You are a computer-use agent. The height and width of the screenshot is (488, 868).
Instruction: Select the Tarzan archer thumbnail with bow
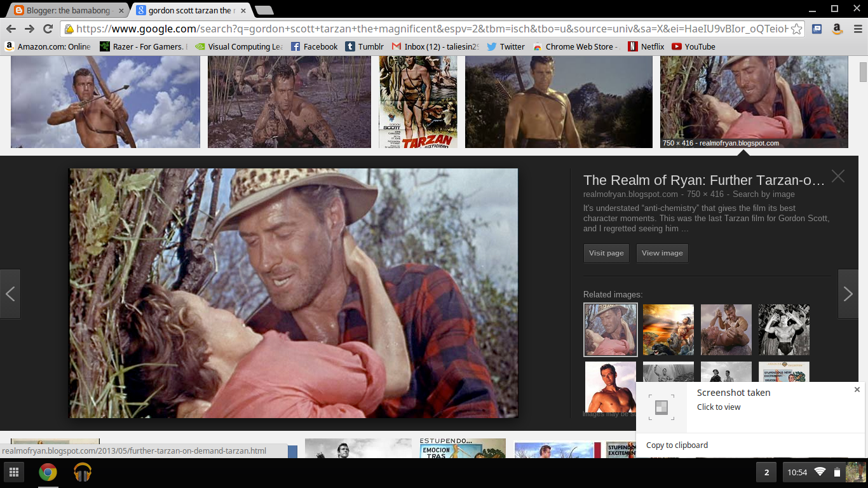pos(105,102)
